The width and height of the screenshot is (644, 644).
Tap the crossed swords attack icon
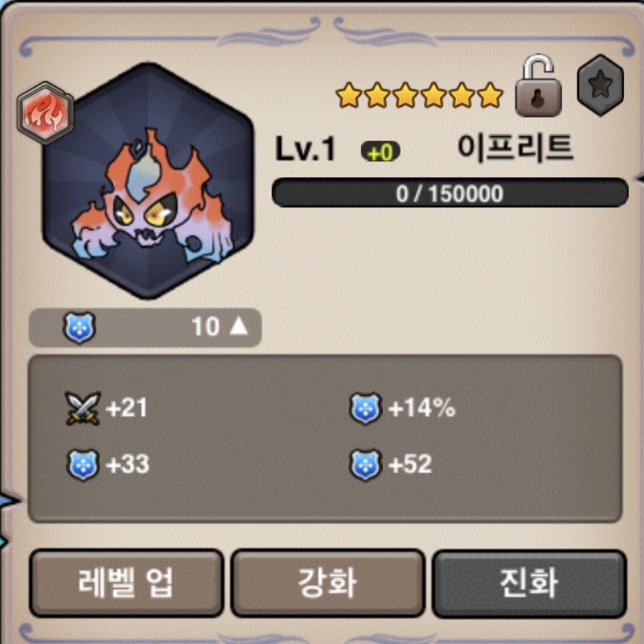click(x=83, y=408)
